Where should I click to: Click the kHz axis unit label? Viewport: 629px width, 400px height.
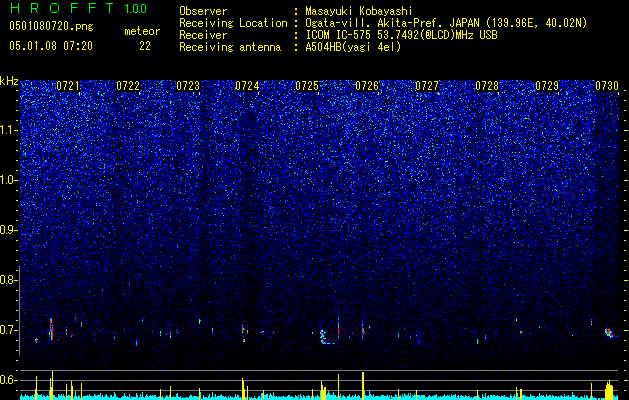coord(9,81)
